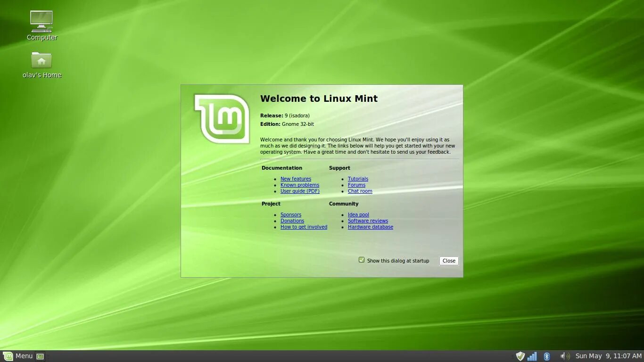Click the Documentation section heading
Viewport: 644px width, 362px height.
(x=282, y=168)
